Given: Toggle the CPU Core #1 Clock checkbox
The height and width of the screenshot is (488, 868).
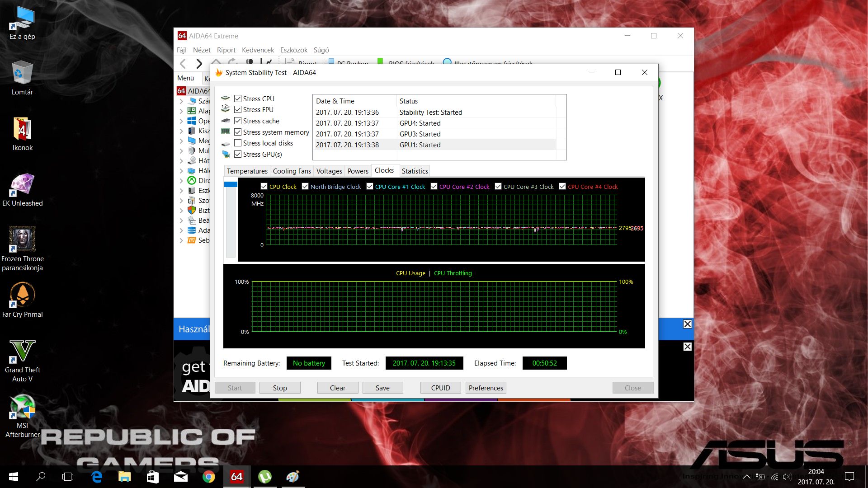Looking at the screenshot, I should coord(370,186).
